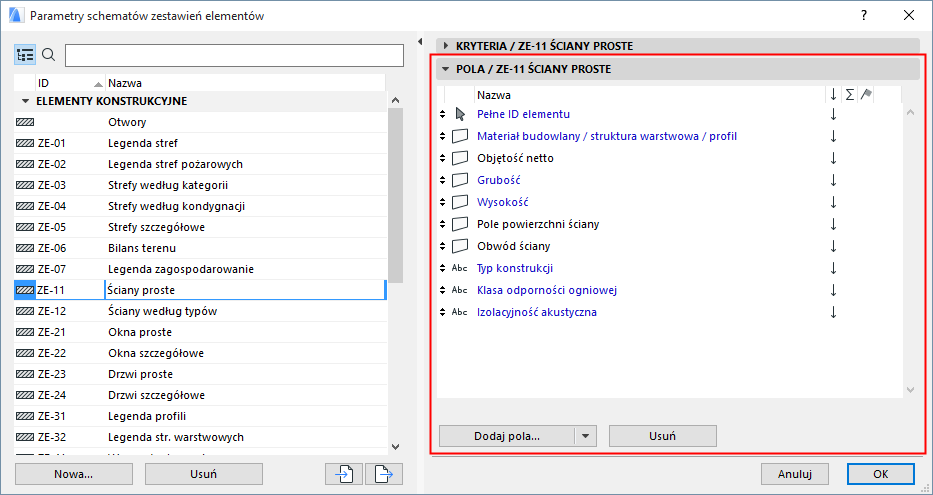Toggle sort arrow for Objętość netto
This screenshot has width=933, height=495.
click(833, 158)
